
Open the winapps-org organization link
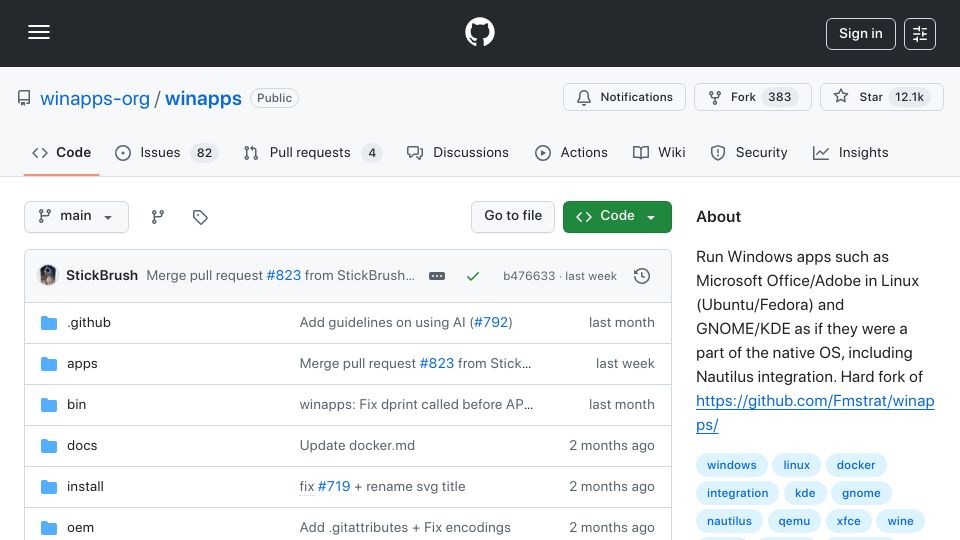pos(95,99)
